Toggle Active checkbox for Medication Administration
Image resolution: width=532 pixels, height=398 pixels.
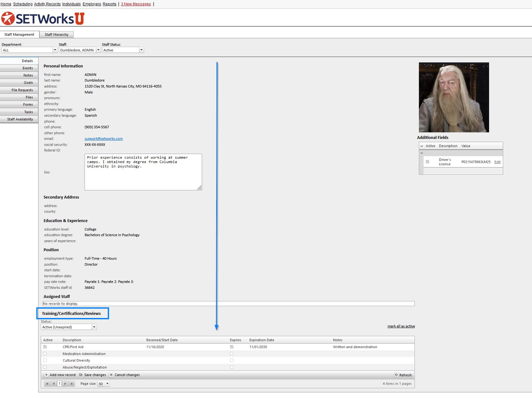pyautogui.click(x=45, y=354)
